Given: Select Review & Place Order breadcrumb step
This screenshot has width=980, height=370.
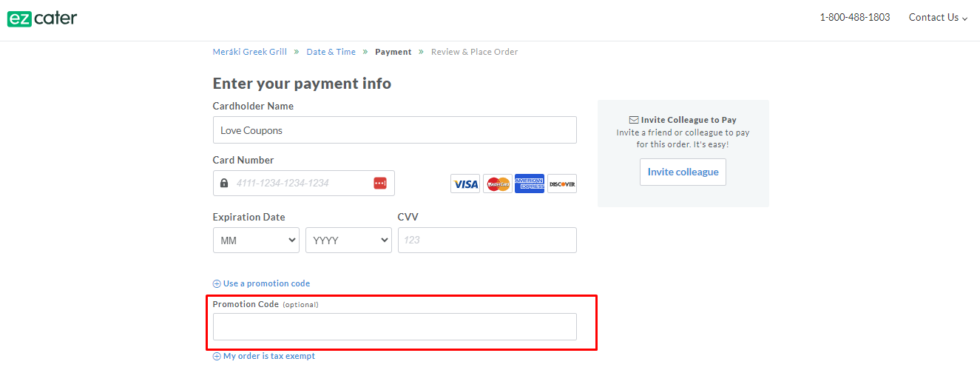Looking at the screenshot, I should (x=475, y=52).
